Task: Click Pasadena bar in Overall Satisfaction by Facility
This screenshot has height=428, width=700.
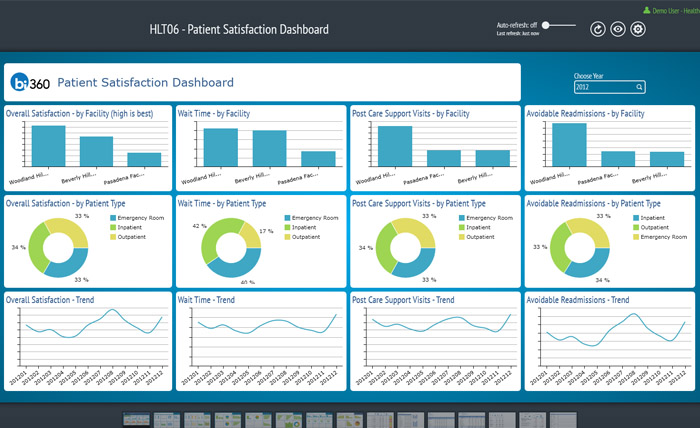Action: point(144,160)
